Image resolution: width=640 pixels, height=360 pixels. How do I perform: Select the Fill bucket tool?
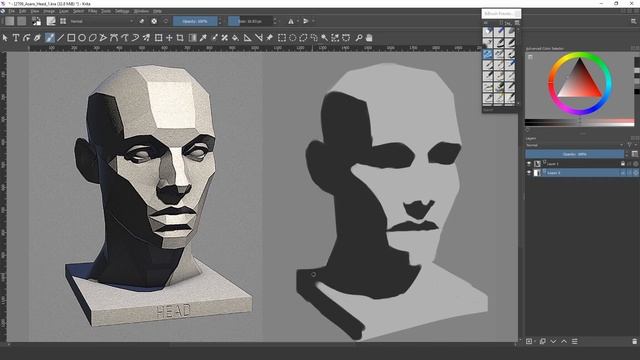pos(236,38)
